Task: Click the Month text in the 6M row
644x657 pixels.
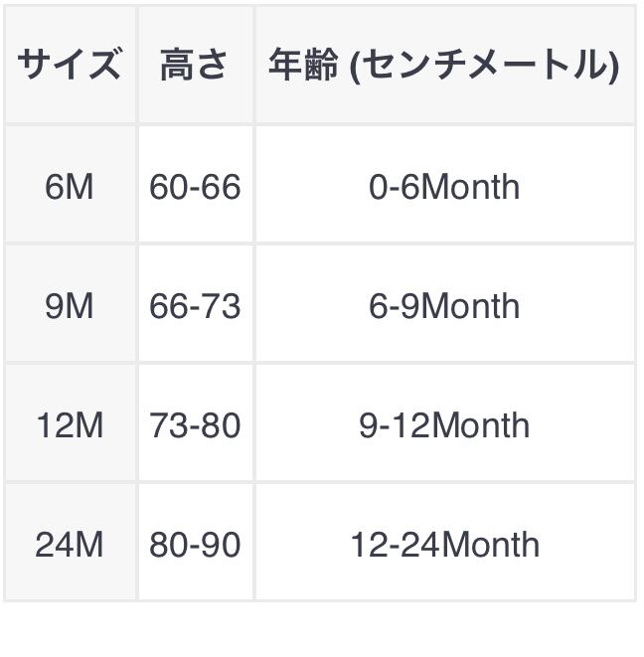Action: tap(471, 186)
